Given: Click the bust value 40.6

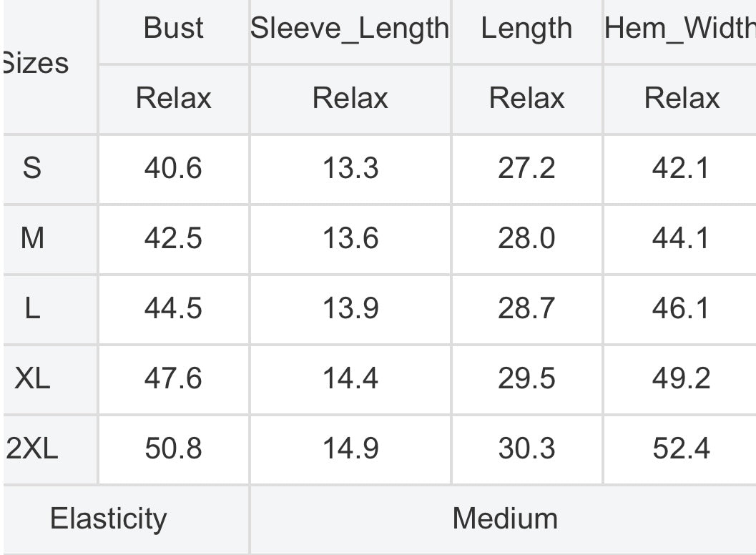Looking at the screenshot, I should tap(173, 168).
